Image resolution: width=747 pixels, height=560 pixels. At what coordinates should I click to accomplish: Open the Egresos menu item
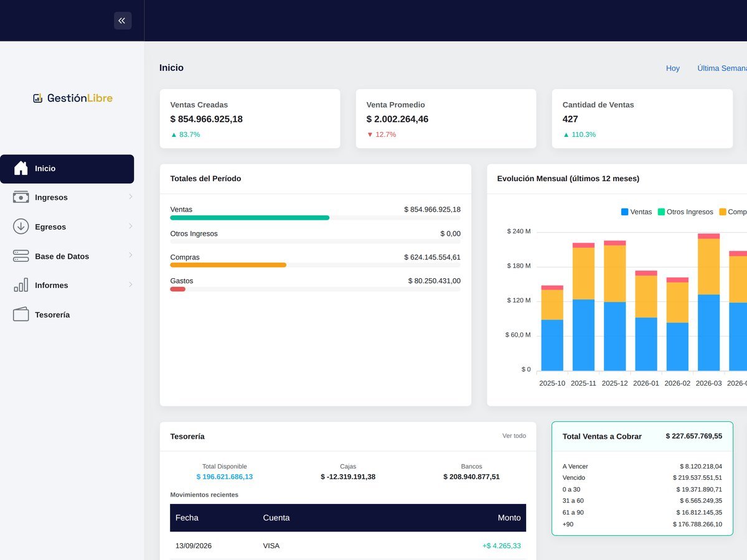click(x=67, y=226)
